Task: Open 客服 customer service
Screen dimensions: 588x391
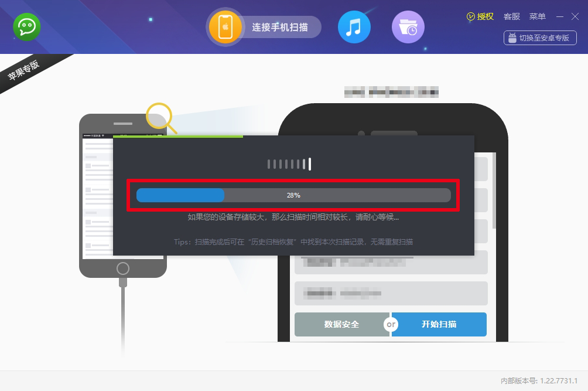Action: click(511, 16)
